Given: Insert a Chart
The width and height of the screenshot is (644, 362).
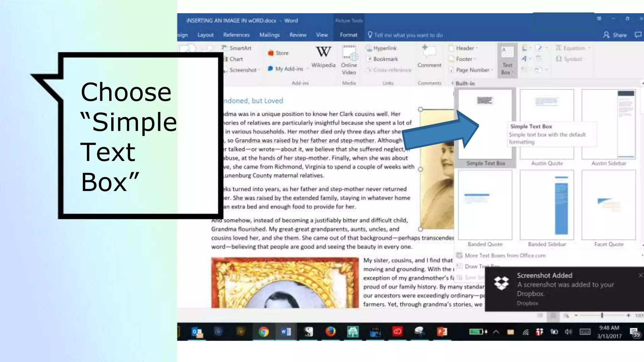Looking at the screenshot, I should (233, 59).
